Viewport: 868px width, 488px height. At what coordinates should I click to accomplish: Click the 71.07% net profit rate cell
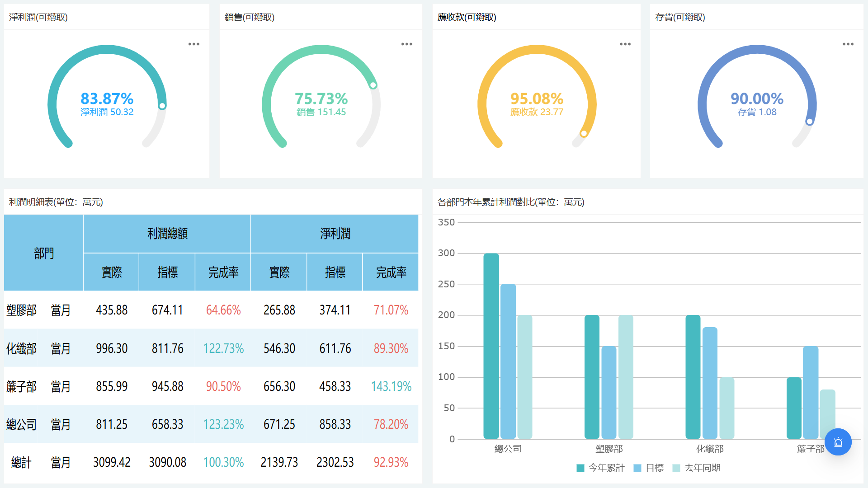pyautogui.click(x=391, y=310)
